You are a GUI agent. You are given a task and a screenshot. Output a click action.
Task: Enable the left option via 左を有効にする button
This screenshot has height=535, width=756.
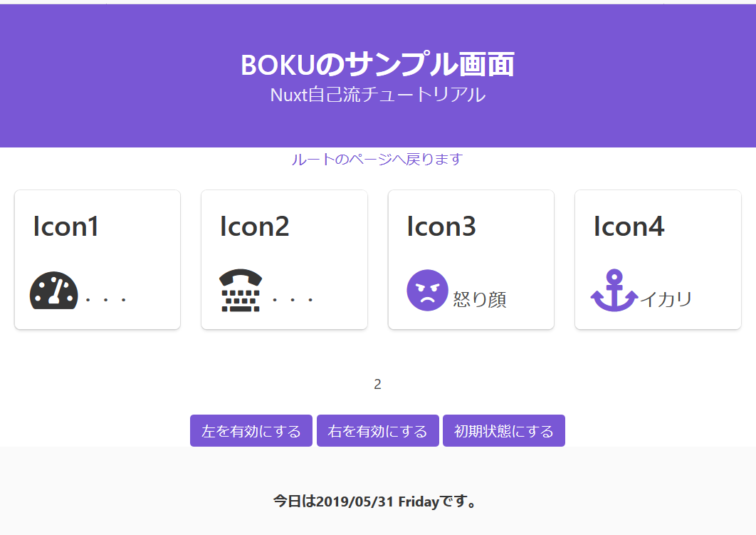tap(251, 430)
